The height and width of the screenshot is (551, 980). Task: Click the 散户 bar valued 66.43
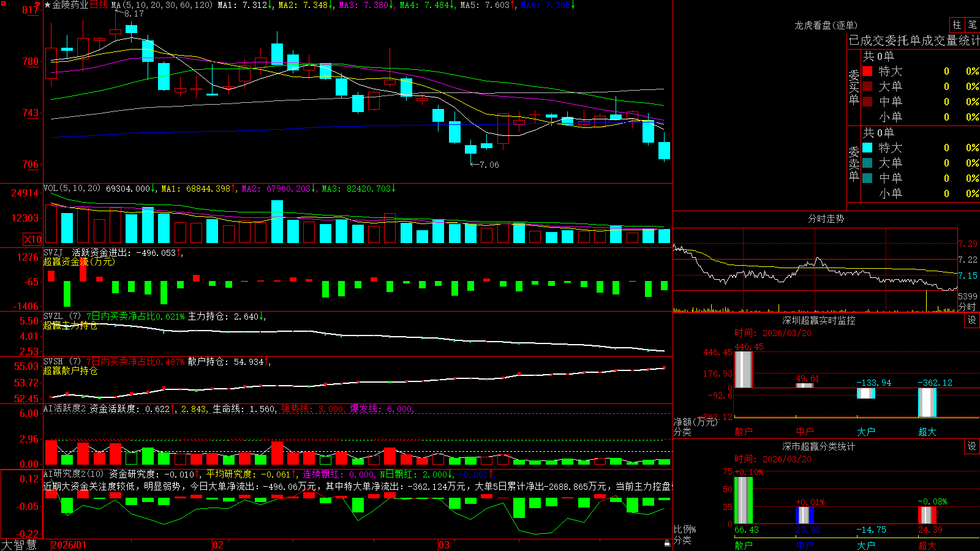(x=743, y=500)
